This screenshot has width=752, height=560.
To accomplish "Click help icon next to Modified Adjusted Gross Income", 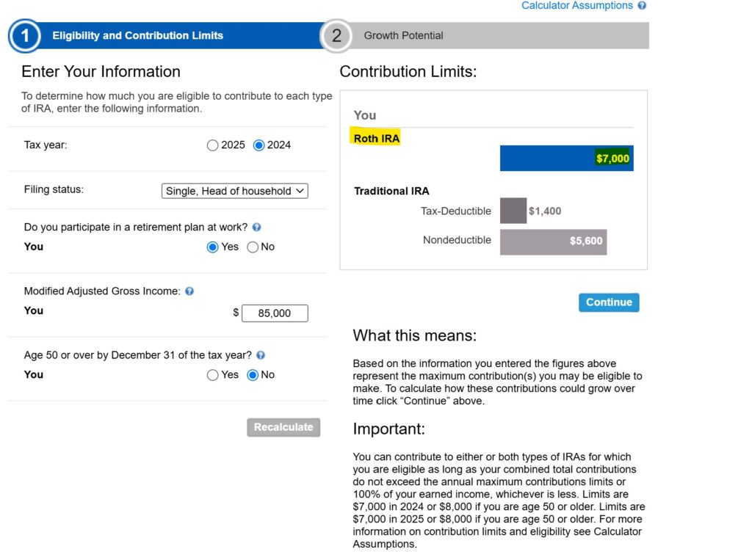I will pyautogui.click(x=189, y=291).
